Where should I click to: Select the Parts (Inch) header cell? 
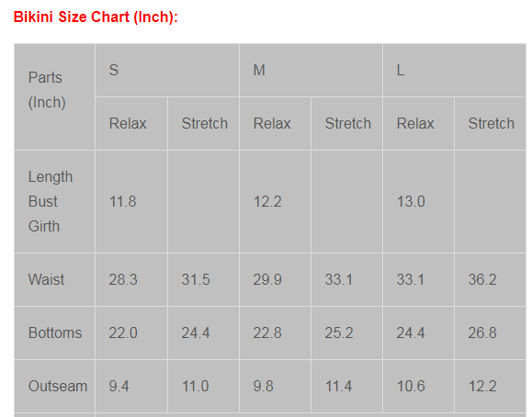pos(54,96)
